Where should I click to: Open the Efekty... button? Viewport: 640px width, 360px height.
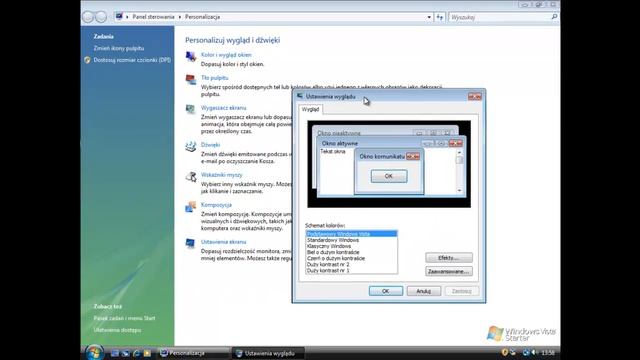[449, 258]
